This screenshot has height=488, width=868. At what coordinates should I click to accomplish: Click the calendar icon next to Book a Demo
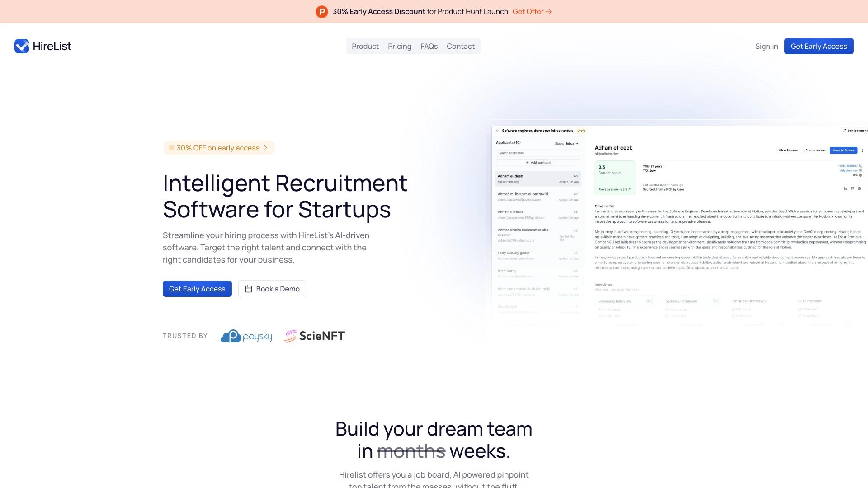(x=249, y=289)
